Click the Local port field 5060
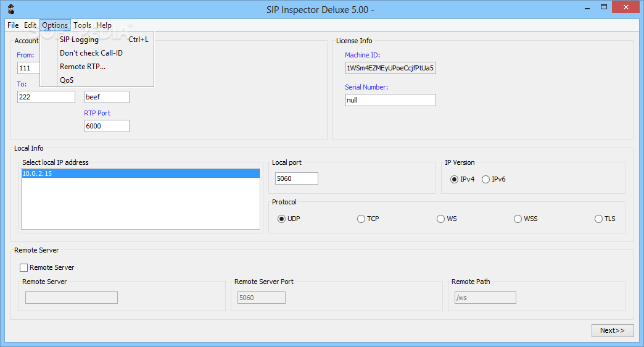This screenshot has height=347, width=644. point(297,178)
